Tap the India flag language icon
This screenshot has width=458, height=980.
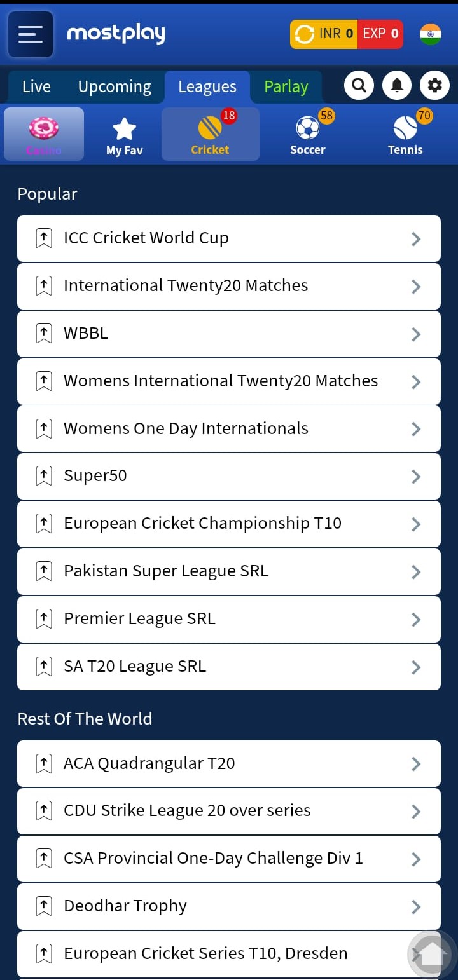pyautogui.click(x=431, y=34)
